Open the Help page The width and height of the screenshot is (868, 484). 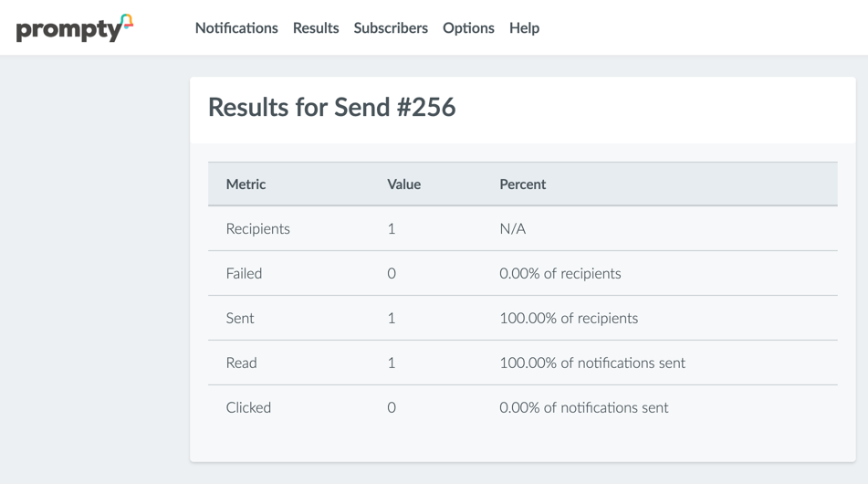(x=524, y=28)
